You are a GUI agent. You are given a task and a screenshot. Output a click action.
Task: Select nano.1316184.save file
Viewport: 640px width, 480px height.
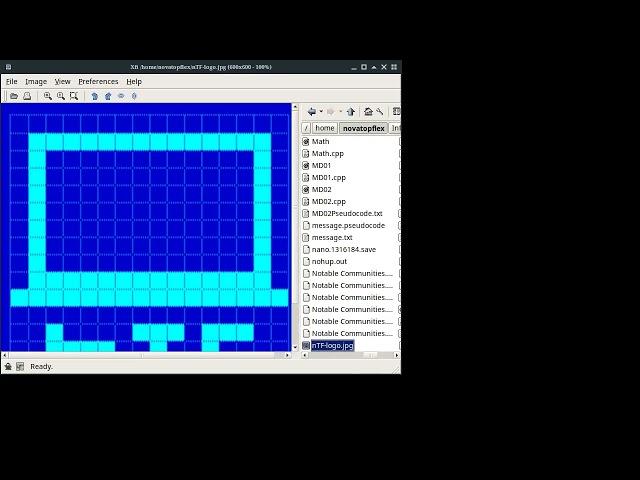pos(344,249)
